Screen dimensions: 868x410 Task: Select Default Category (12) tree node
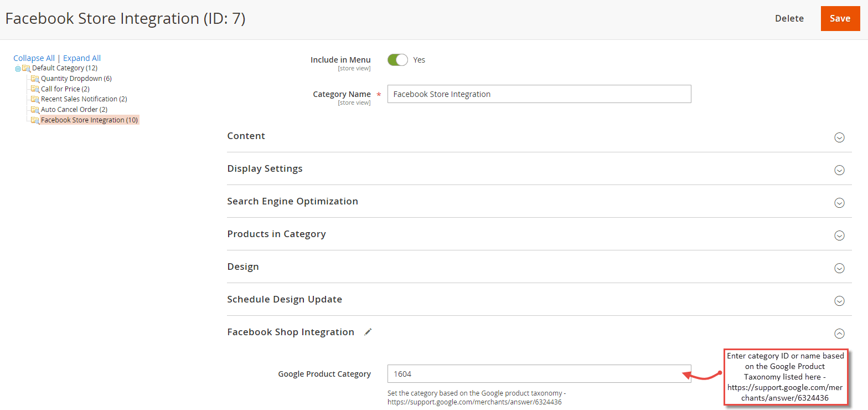point(65,68)
